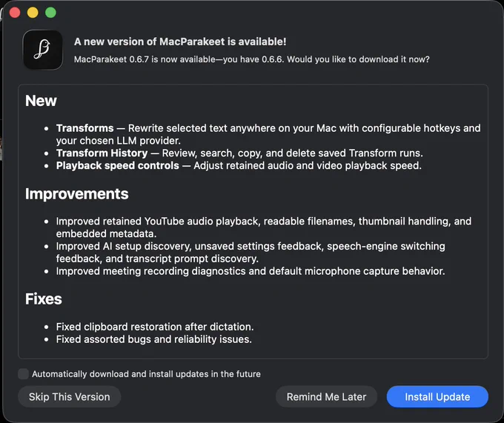Close the update dialog with red button
Viewport: 504px width, 423px height.
click(15, 13)
